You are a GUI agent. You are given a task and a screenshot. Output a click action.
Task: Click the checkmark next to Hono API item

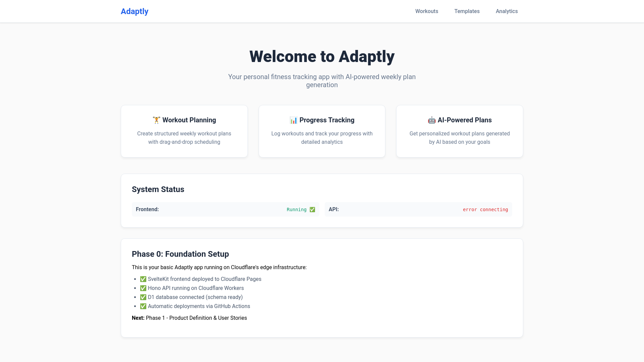[143, 288]
